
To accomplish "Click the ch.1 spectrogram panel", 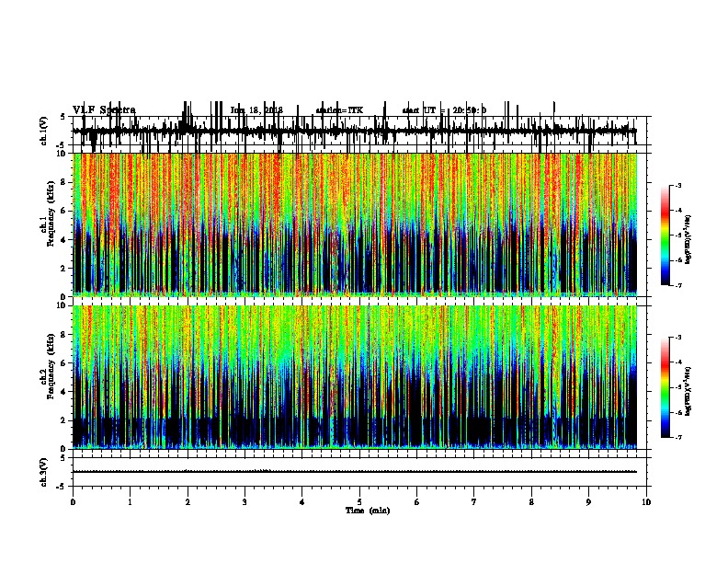I will (355, 224).
